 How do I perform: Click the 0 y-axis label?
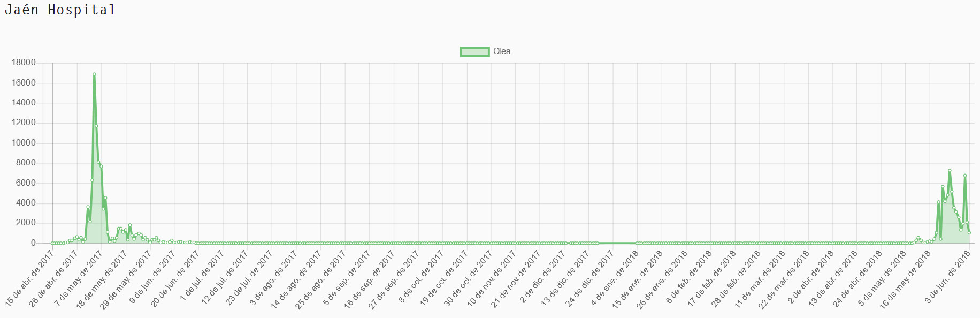click(33, 243)
